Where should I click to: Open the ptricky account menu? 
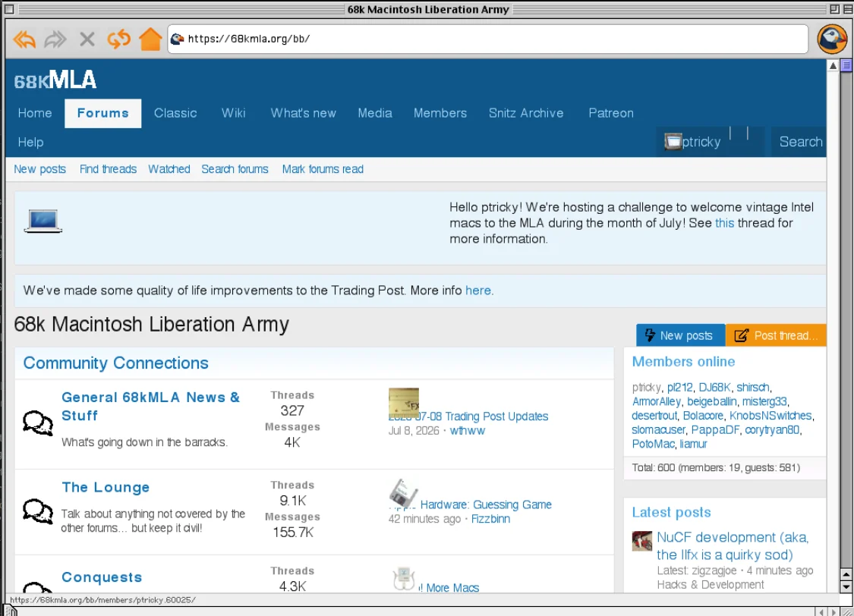click(701, 142)
